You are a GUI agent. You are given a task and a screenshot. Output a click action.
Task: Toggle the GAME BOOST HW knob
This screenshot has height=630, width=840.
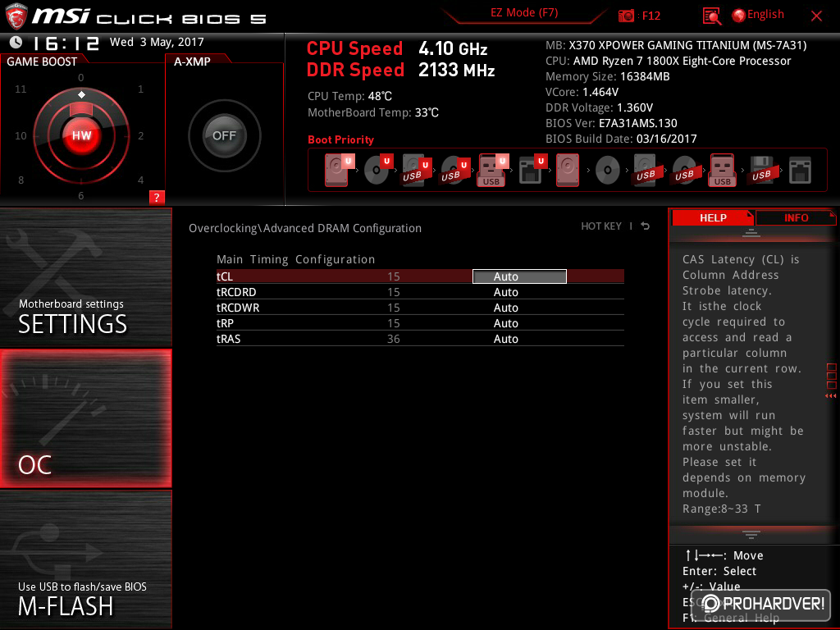[81, 135]
